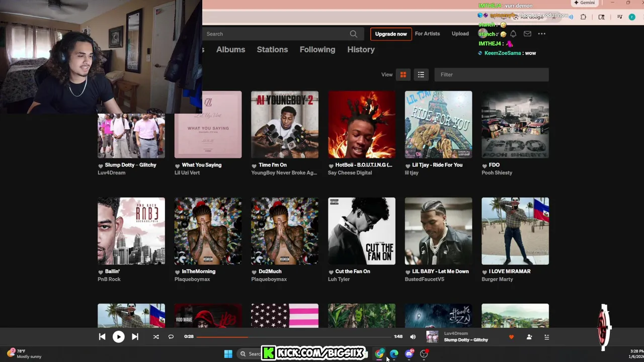This screenshot has height=362, width=644.
Task: Open artist Burger Marty
Action: 497,280
